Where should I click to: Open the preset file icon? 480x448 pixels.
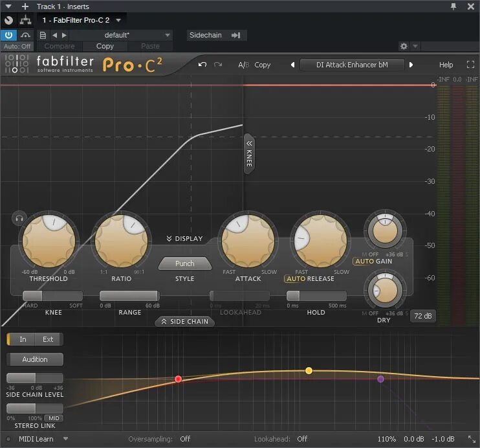[43, 35]
